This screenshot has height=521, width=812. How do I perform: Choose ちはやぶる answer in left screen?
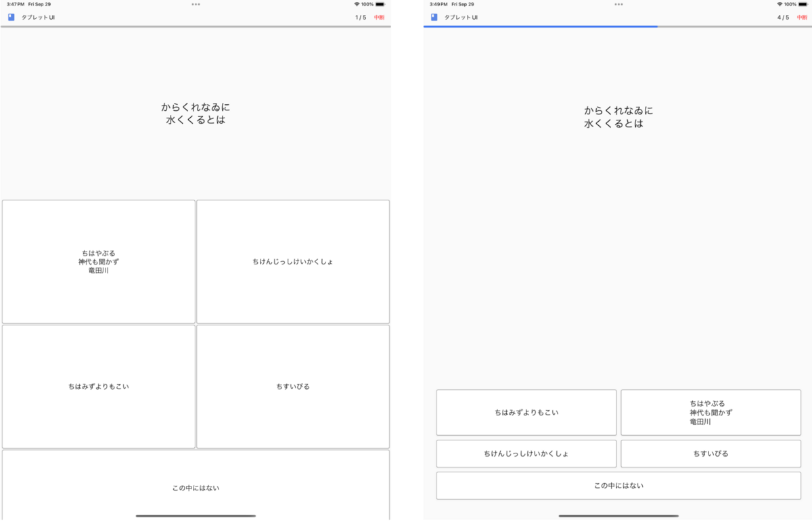[x=99, y=262]
